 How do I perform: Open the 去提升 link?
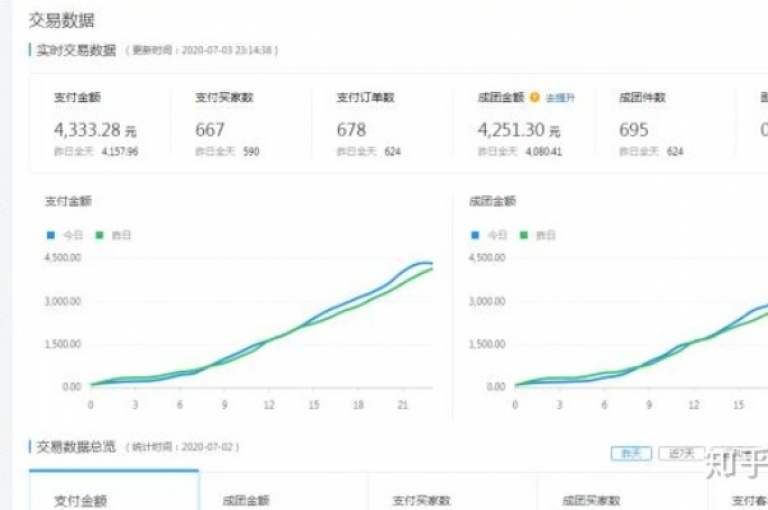[x=560, y=98]
